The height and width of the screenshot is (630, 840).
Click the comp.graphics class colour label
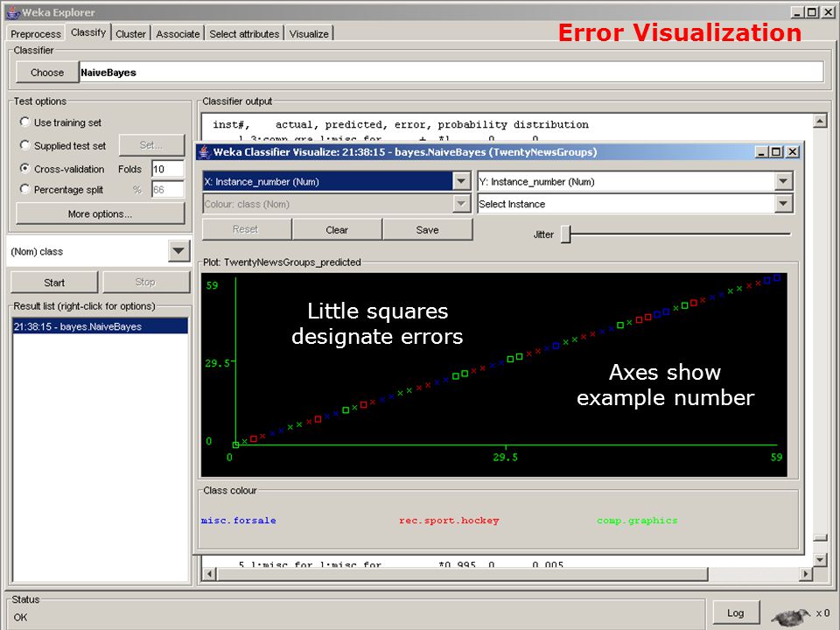pos(637,520)
